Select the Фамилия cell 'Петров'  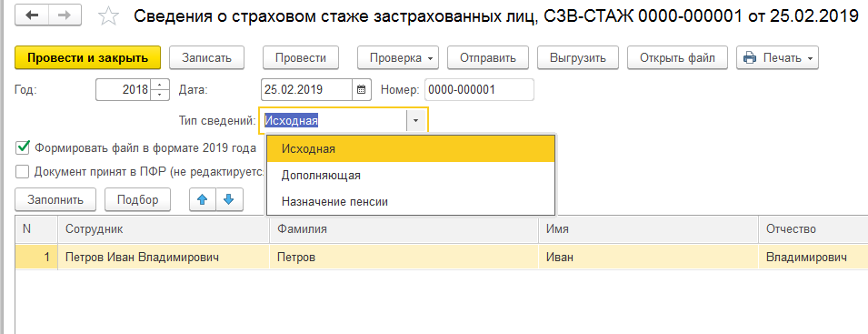coord(404,257)
